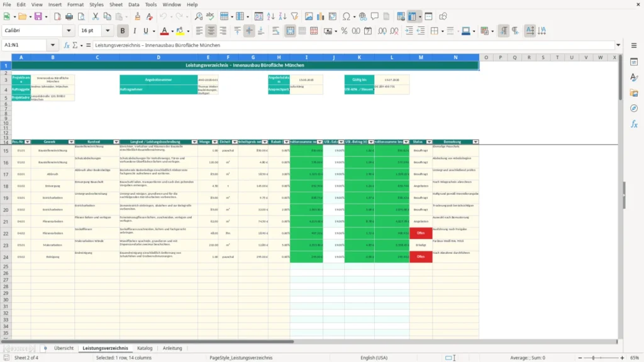Open the Format menu
The height and width of the screenshot is (362, 644).
[x=75, y=4]
